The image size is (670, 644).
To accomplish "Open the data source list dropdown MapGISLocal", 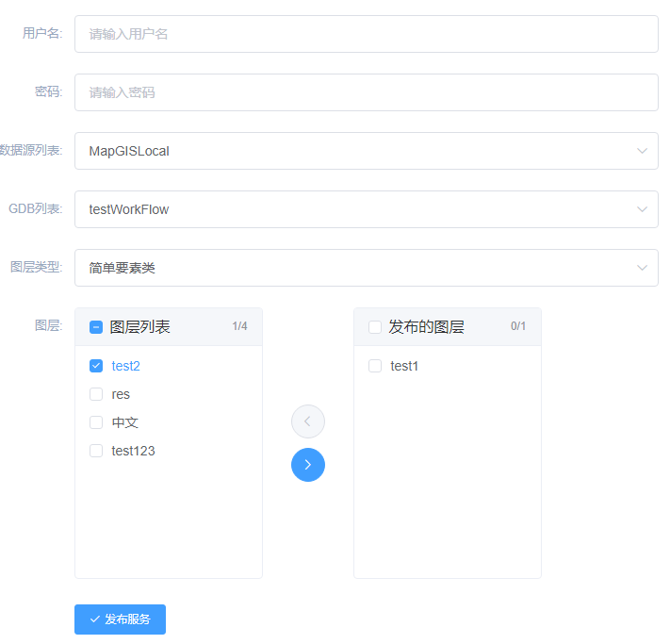I will (367, 151).
